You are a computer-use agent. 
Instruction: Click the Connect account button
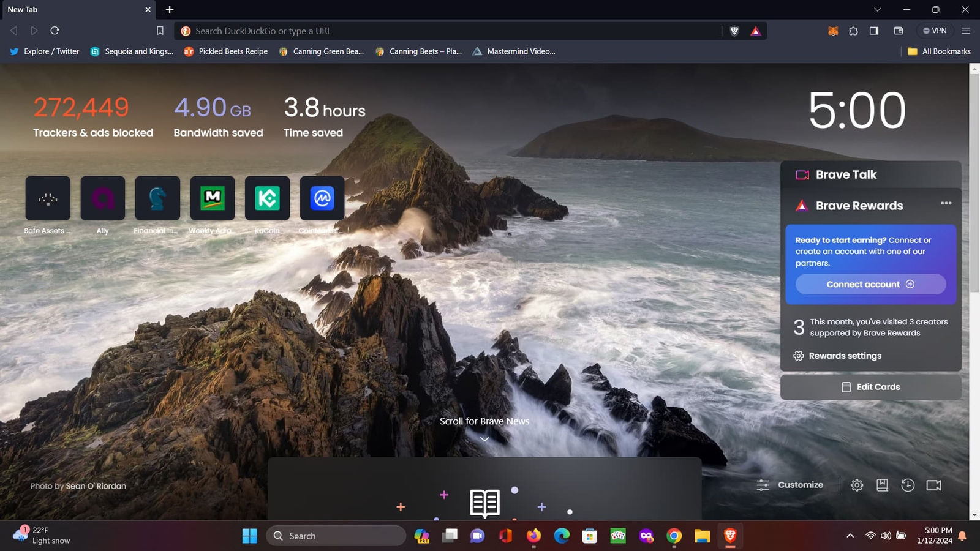[870, 284]
